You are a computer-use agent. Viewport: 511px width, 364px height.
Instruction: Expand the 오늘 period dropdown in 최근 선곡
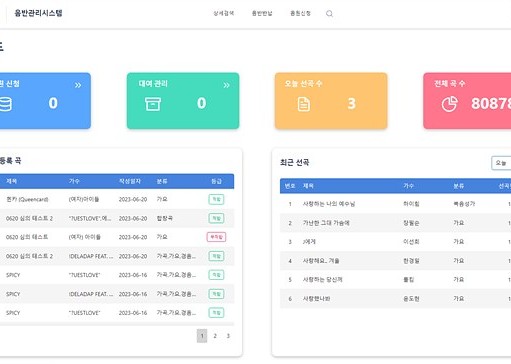pyautogui.click(x=501, y=163)
